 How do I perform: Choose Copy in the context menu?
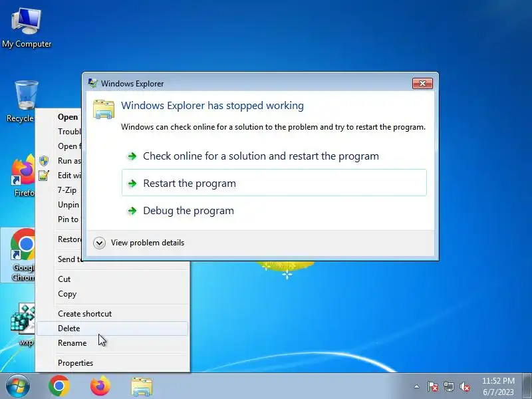point(112,294)
